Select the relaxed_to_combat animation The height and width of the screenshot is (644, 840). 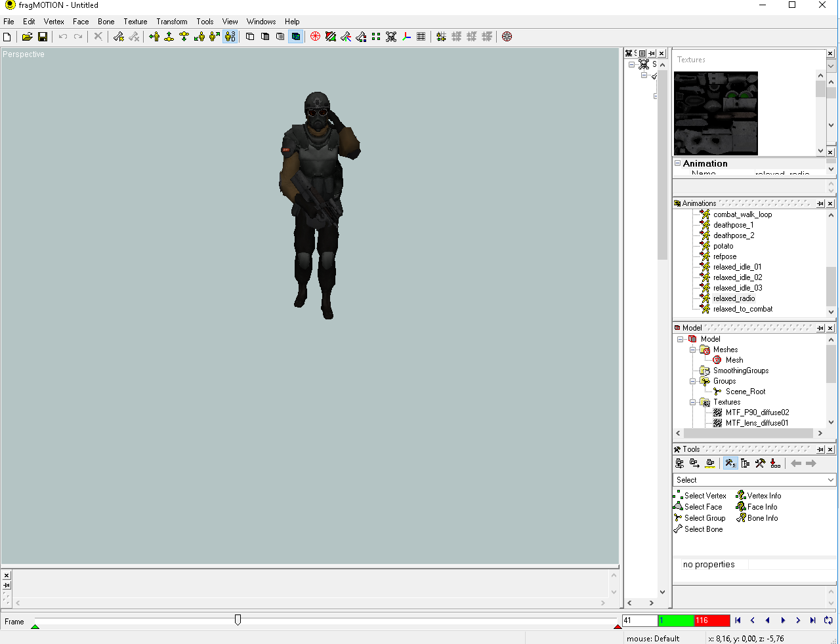point(743,309)
